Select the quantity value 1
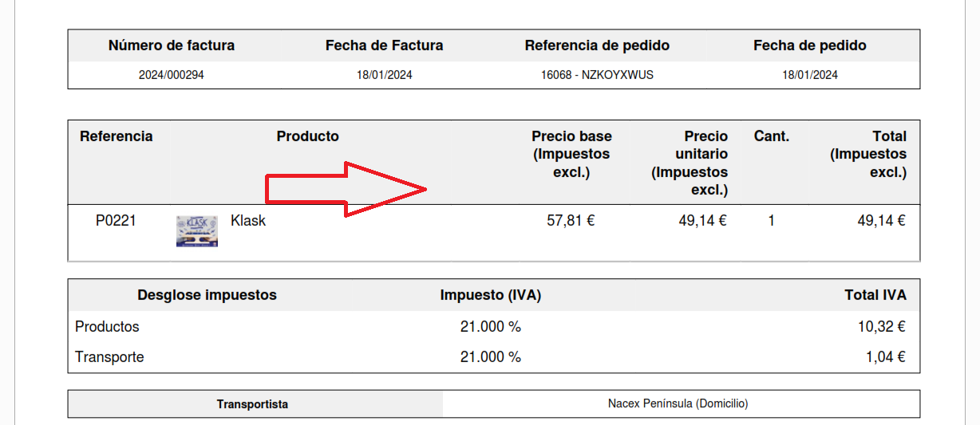 click(771, 221)
